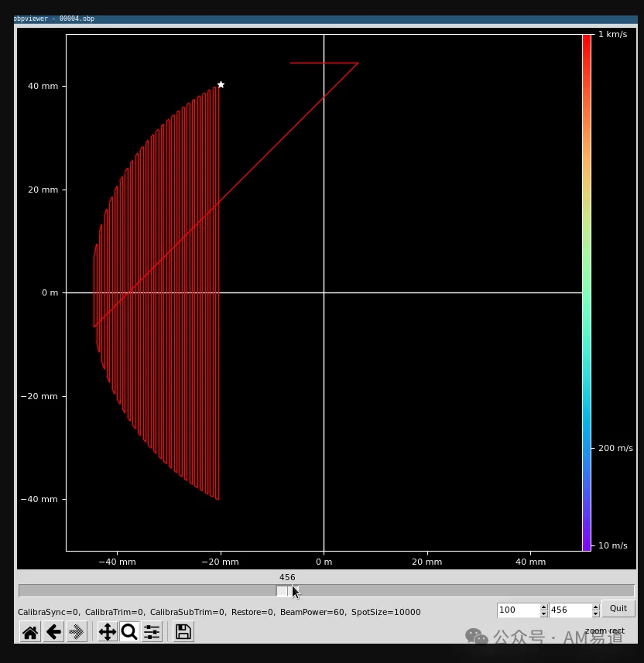The image size is (644, 663).
Task: Save the figure with floppy disk icon
Action: coord(183,632)
